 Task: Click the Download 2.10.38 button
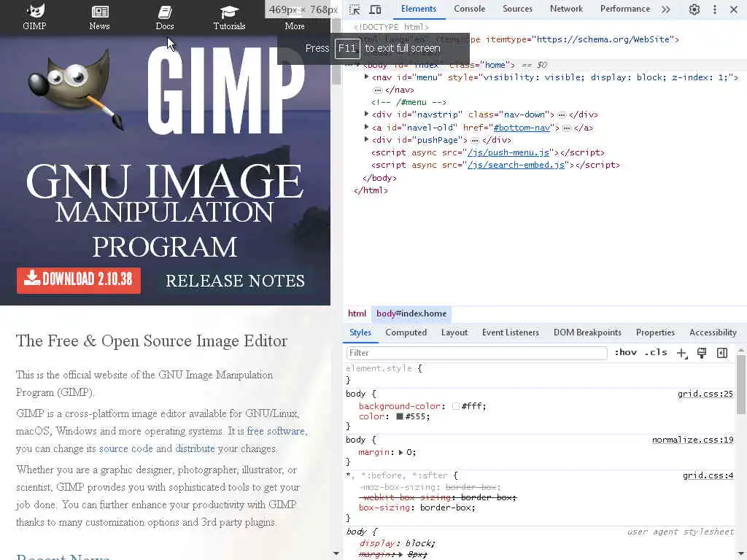click(79, 281)
